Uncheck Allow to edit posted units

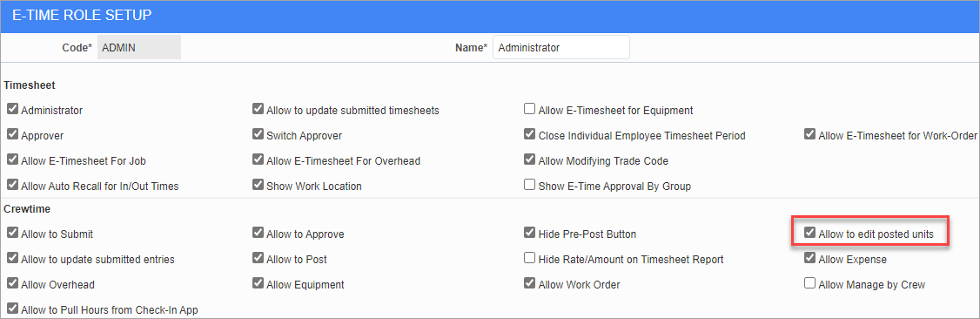[x=809, y=234]
